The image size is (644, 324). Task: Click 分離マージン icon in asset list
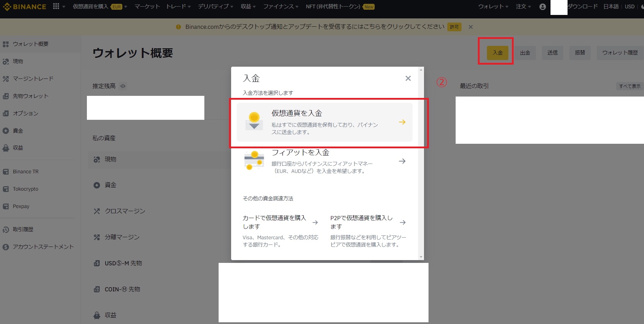coord(97,237)
